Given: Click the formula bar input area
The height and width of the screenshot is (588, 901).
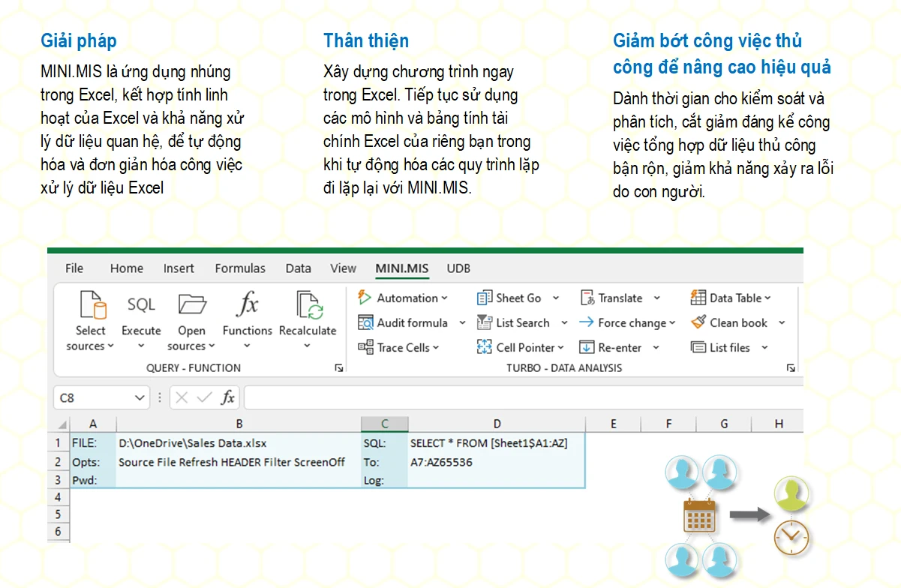Looking at the screenshot, I should 522,398.
